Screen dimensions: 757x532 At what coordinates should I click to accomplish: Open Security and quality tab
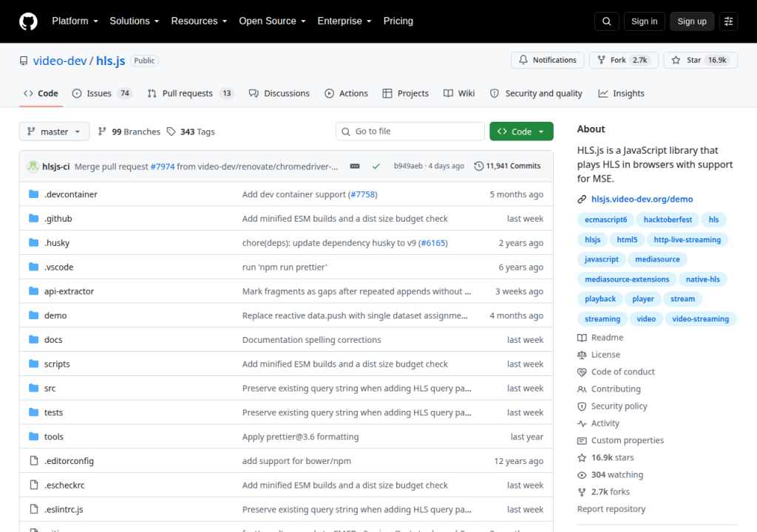pyautogui.click(x=536, y=94)
